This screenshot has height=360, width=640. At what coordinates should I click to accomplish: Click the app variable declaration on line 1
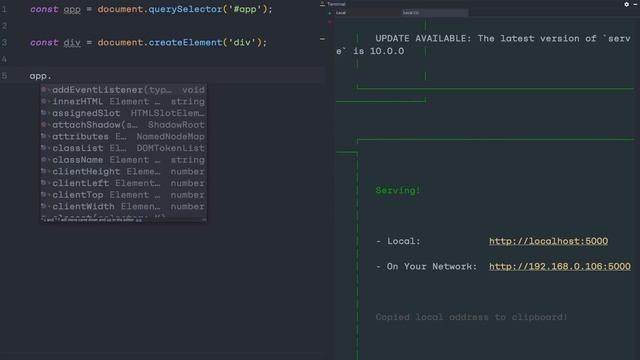72,9
